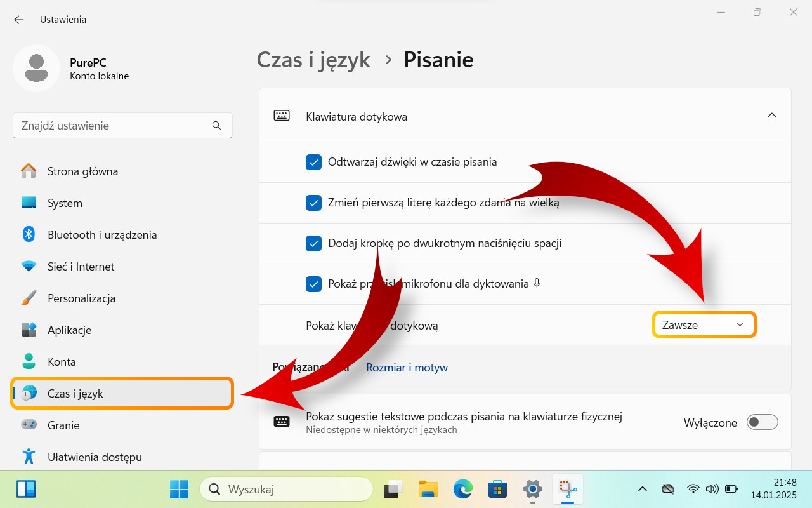Select Granie in the settings sidebar
Image resolution: width=812 pixels, height=508 pixels.
point(63,425)
